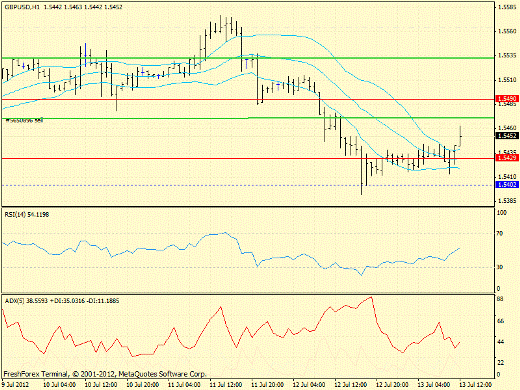Click the black 1.5452 current price tag

pyautogui.click(x=507, y=136)
